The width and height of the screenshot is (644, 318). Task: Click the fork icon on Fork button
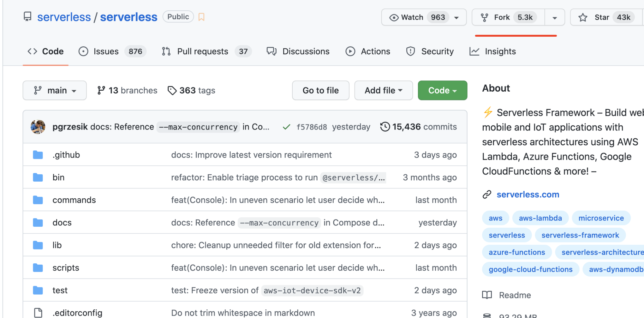click(484, 17)
